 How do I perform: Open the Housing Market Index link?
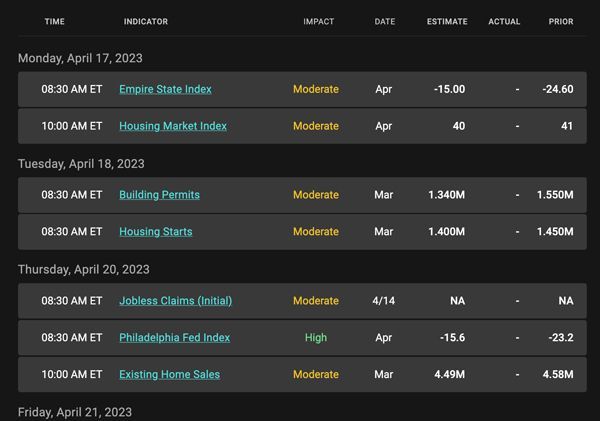pyautogui.click(x=173, y=126)
